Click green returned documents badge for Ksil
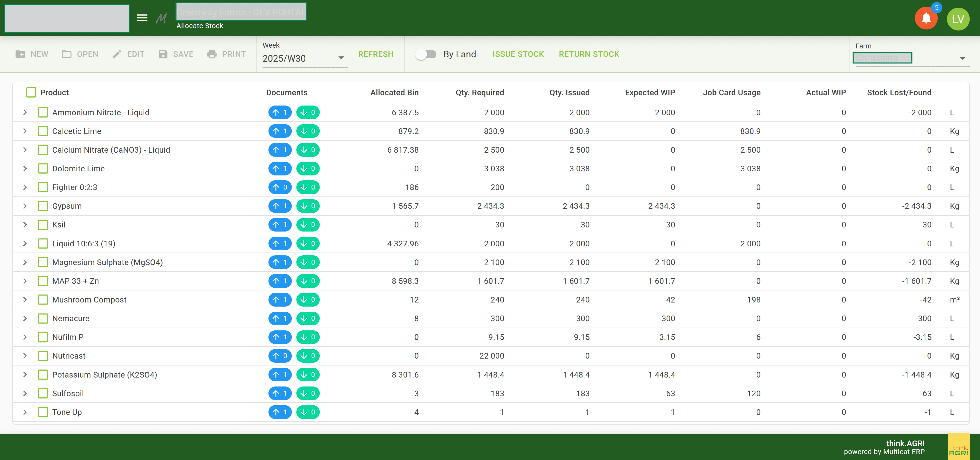This screenshot has height=460, width=980. coord(308,225)
